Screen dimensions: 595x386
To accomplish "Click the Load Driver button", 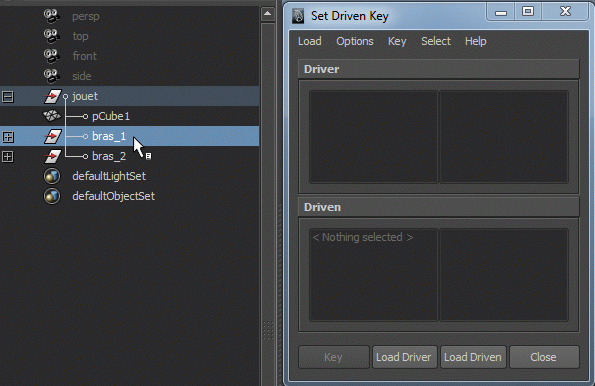I will [404, 357].
